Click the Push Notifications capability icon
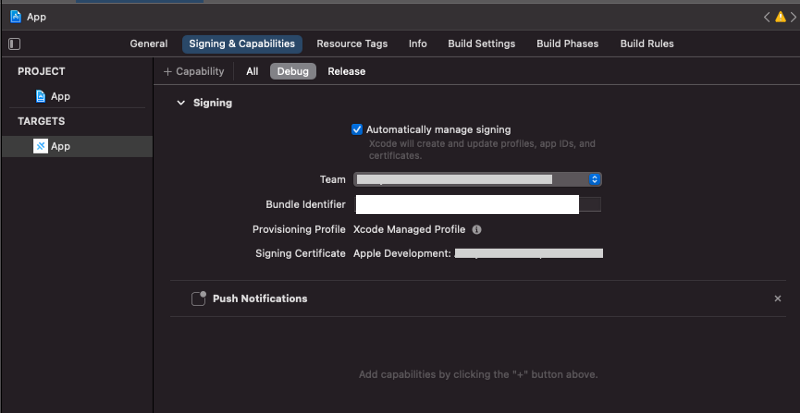The image size is (800, 413). pyautogui.click(x=198, y=299)
